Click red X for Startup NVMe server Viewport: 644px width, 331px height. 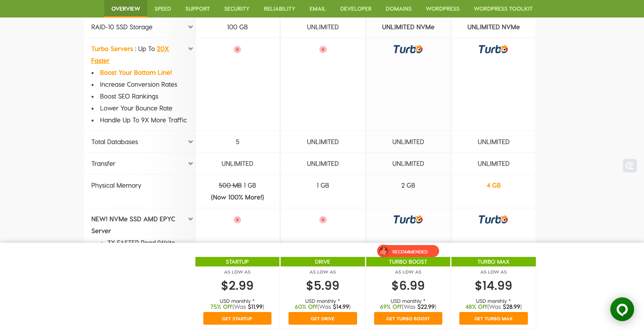point(237,220)
